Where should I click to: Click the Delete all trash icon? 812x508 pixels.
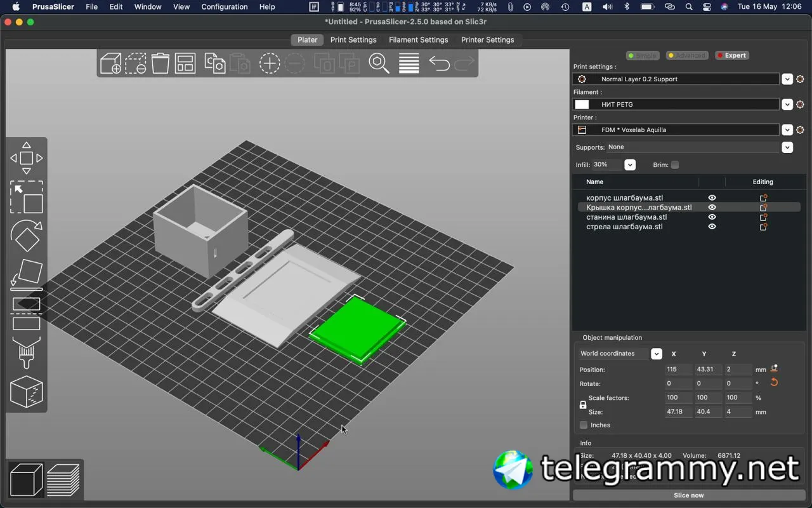[x=160, y=63]
